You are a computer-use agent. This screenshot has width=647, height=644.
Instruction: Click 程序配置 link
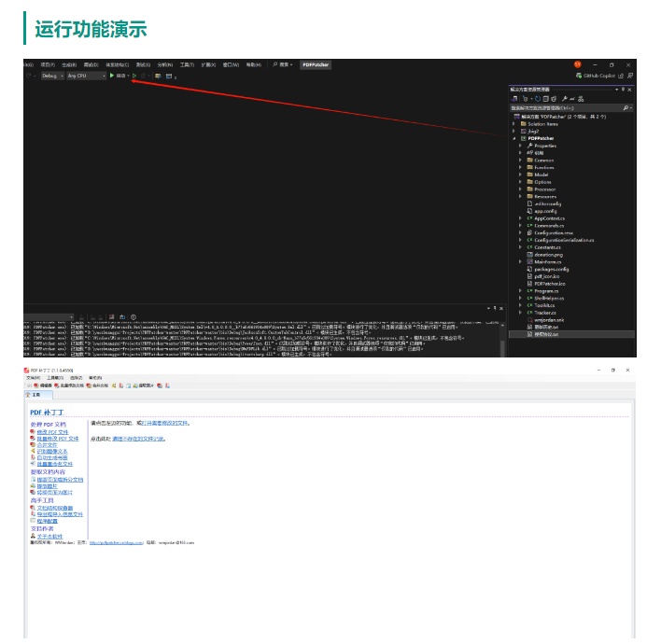pyautogui.click(x=47, y=522)
